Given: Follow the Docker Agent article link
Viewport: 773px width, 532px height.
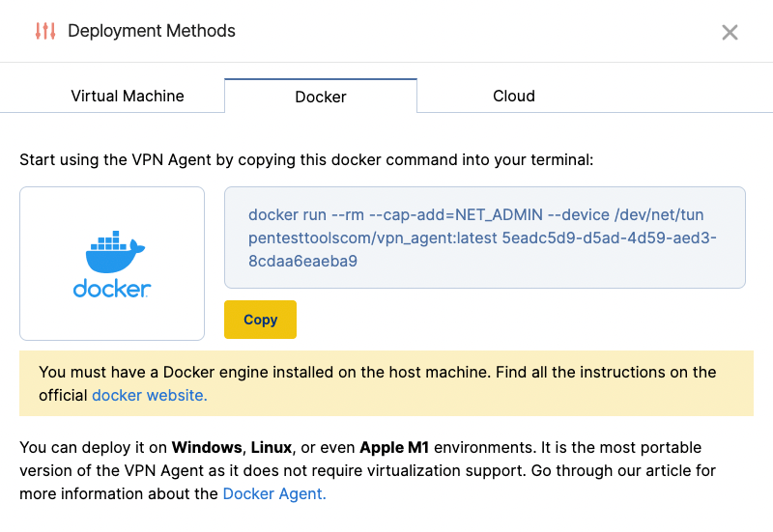Looking at the screenshot, I should [x=274, y=493].
